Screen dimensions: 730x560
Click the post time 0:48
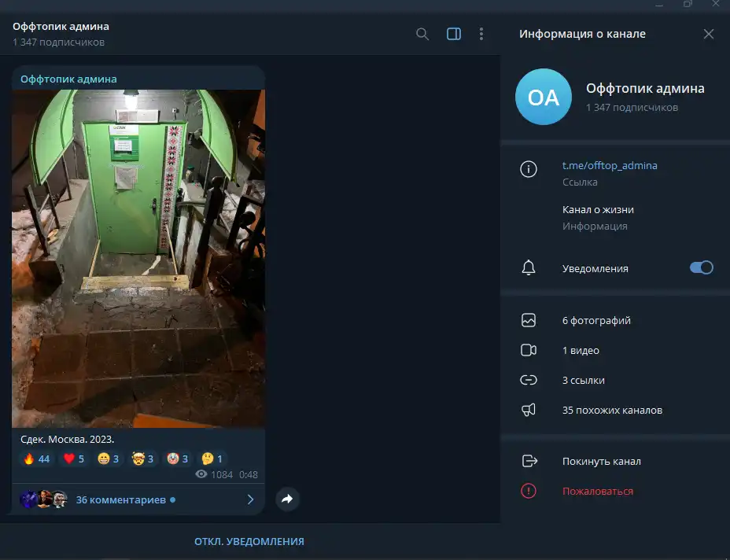[x=248, y=474]
